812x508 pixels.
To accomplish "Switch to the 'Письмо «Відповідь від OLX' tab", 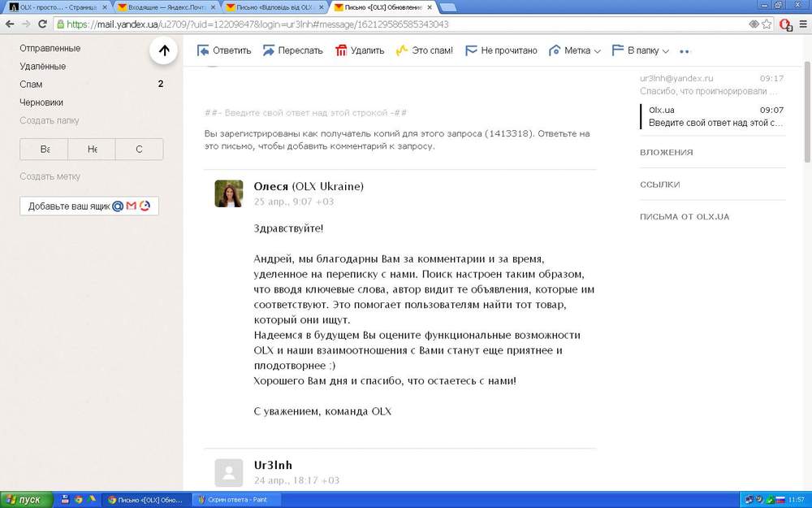I will [x=274, y=7].
